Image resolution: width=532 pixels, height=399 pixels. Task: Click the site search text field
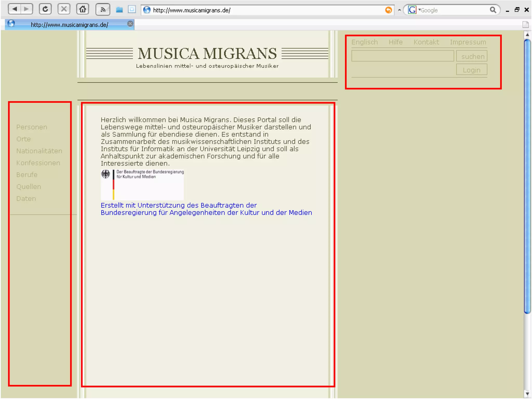coord(402,56)
